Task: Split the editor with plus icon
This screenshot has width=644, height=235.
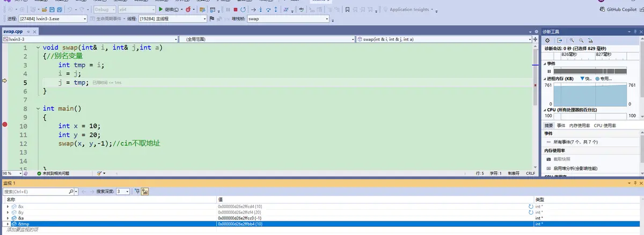Action: tap(535, 39)
